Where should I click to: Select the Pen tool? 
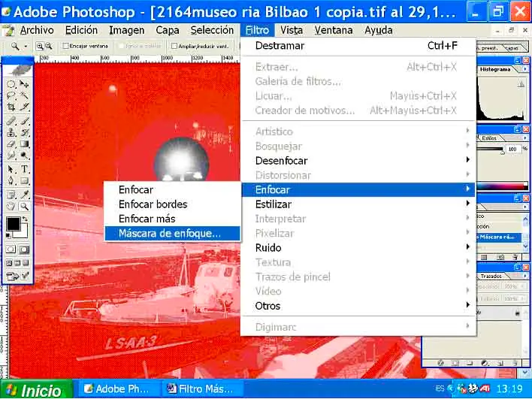pos(11,180)
